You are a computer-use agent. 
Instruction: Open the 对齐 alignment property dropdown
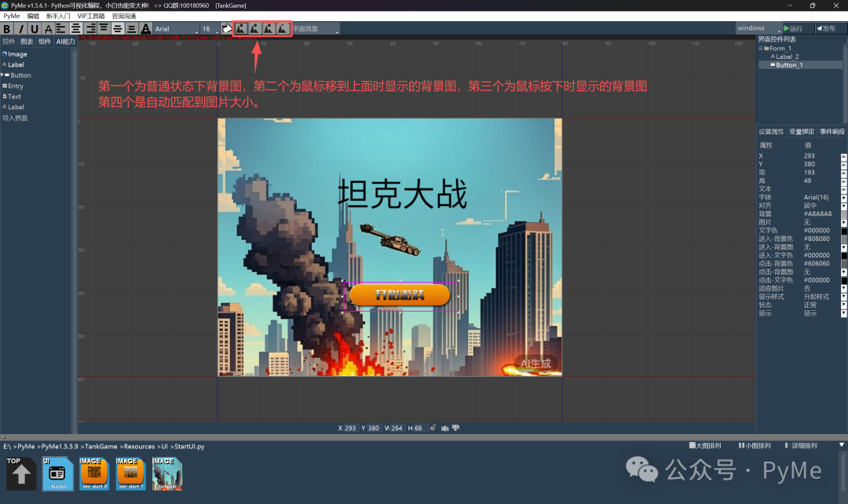point(843,206)
